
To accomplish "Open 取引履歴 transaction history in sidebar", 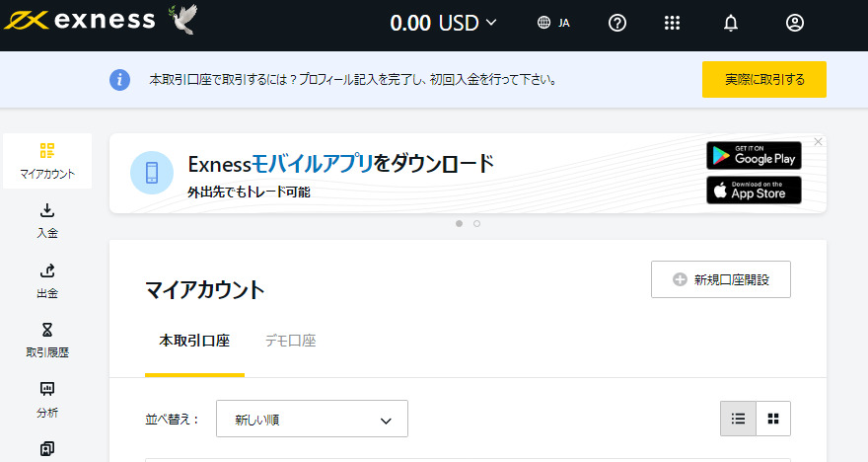I will click(47, 341).
